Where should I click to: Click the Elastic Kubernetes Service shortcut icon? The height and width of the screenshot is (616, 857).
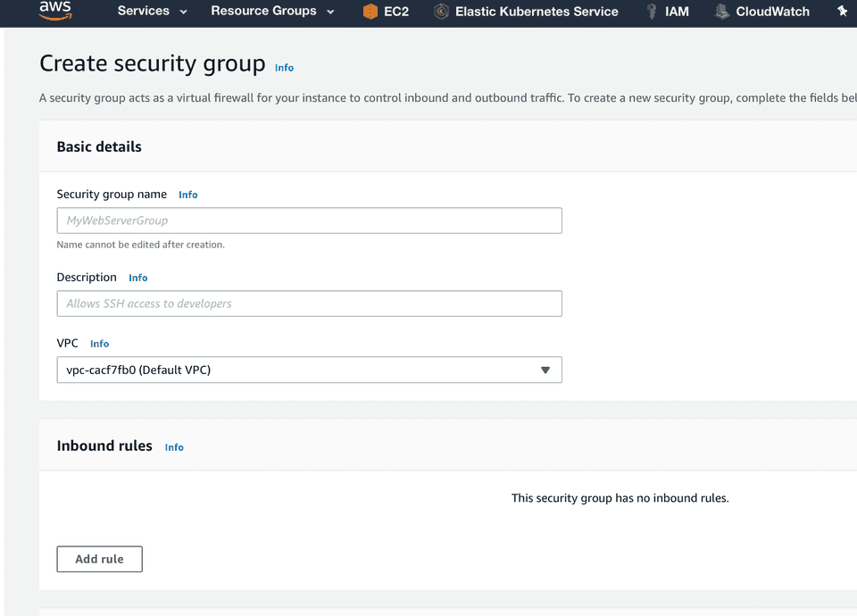[x=440, y=12]
